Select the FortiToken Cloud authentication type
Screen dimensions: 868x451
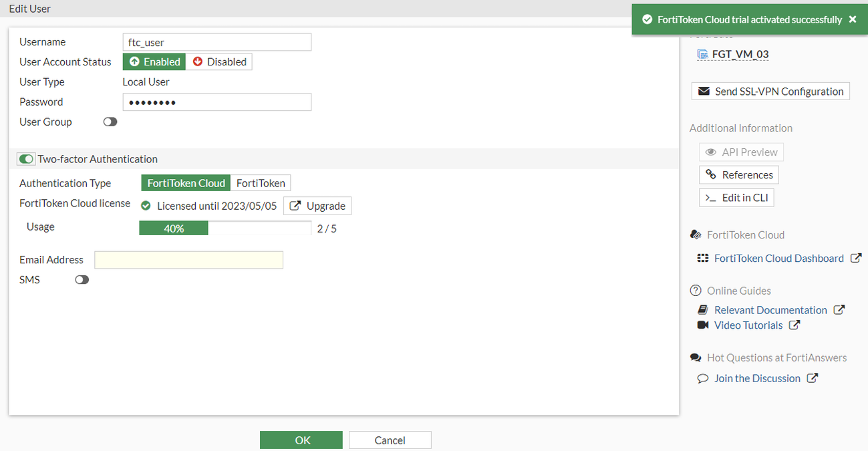(x=185, y=182)
